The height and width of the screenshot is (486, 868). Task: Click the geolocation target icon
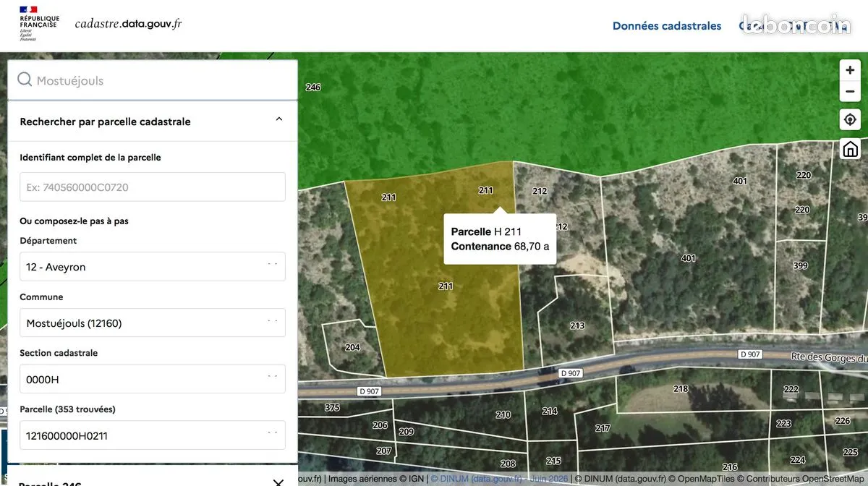coord(850,119)
